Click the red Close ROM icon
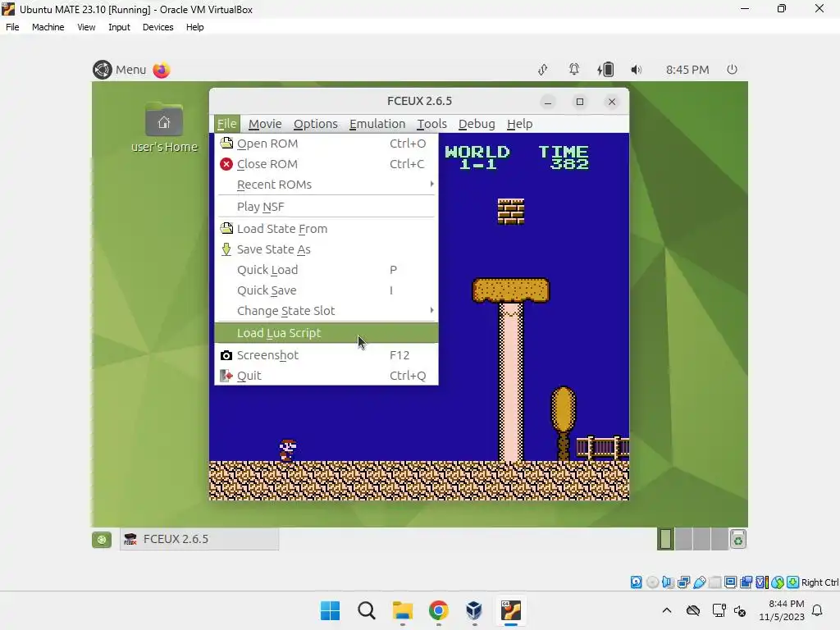Screen dimensions: 840x630 (x=226, y=164)
